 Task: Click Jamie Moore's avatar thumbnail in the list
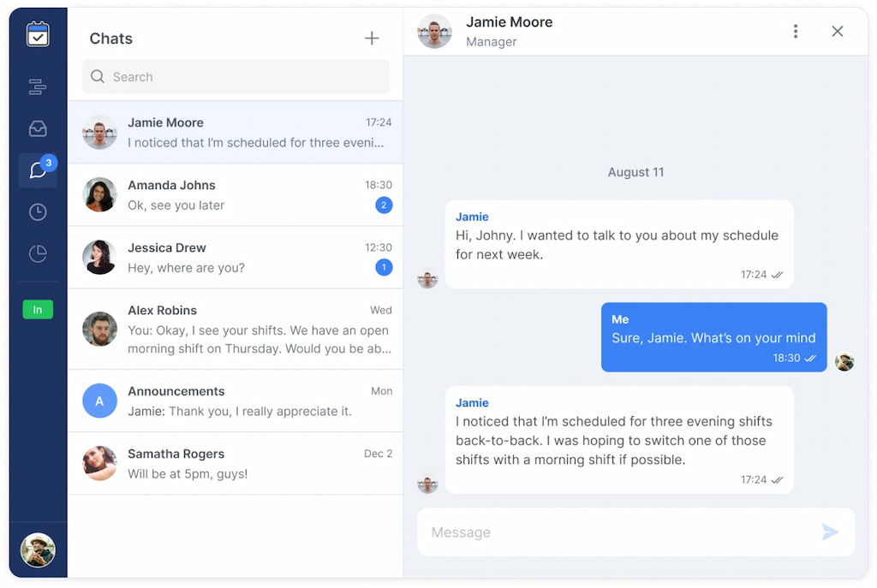coord(99,133)
